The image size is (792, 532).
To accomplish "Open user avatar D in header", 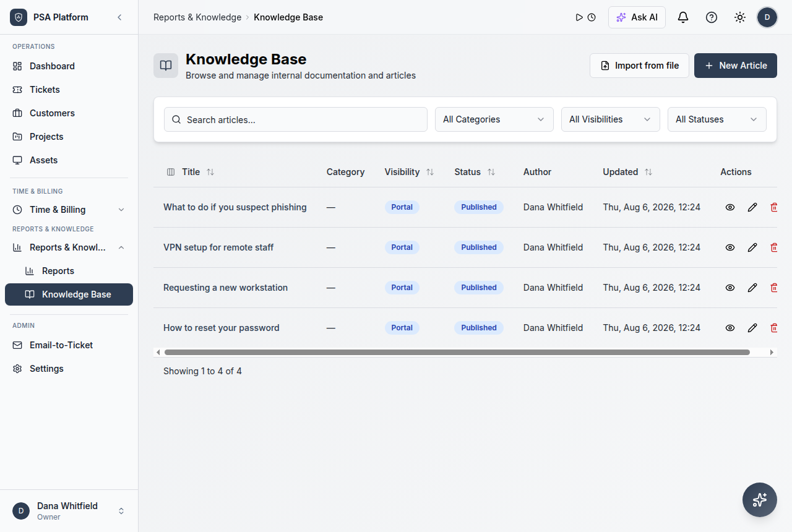I will (767, 17).
